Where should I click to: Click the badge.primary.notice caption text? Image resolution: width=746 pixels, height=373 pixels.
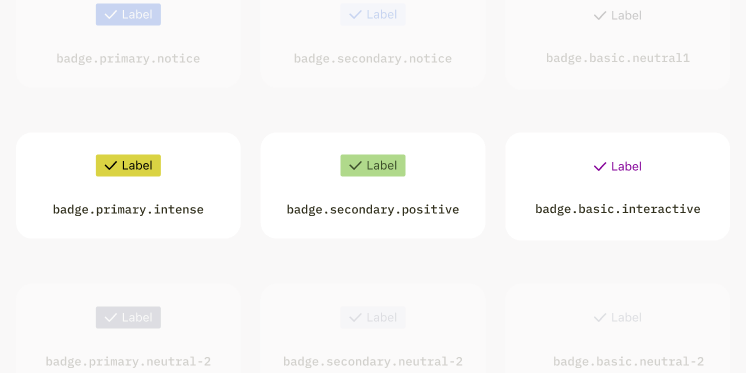coord(128,59)
